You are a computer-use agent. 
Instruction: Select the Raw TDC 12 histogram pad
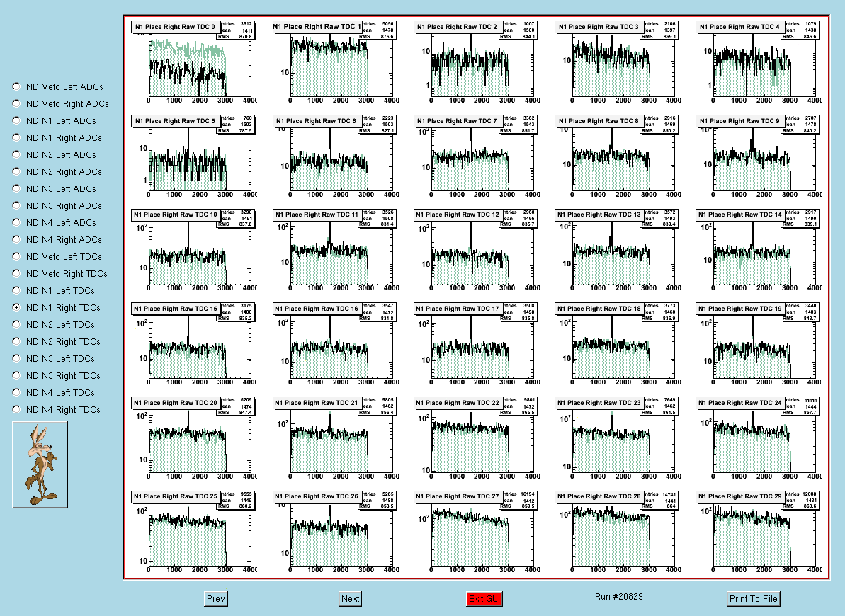tap(477, 250)
